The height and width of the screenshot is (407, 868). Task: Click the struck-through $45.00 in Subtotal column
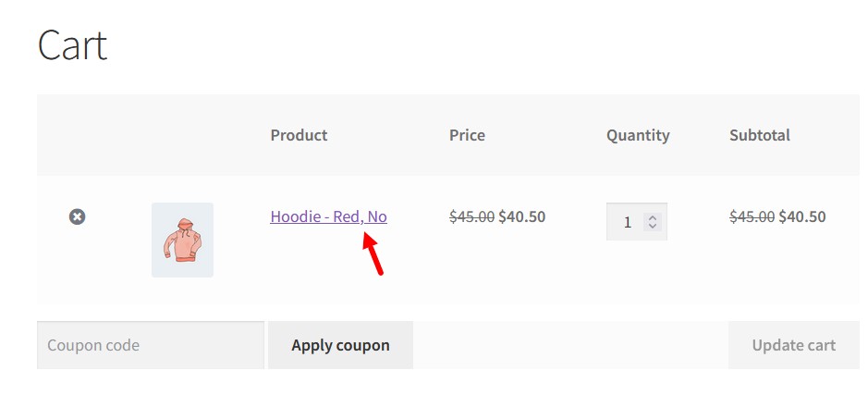pos(752,216)
